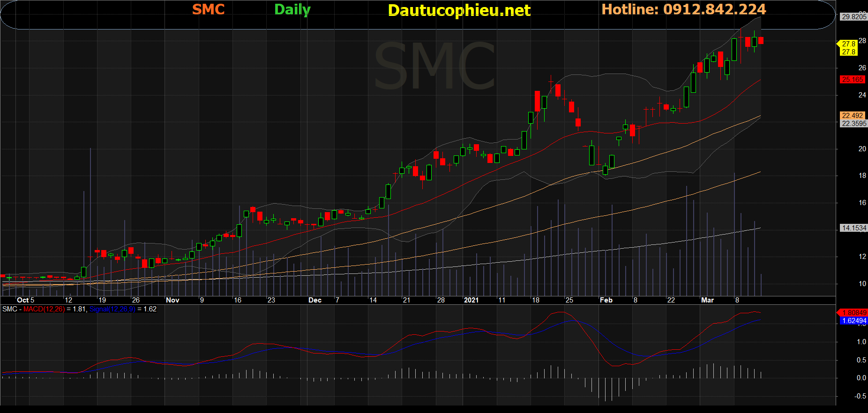Select the Feb month label on date axis
868x413 pixels.
pos(606,300)
